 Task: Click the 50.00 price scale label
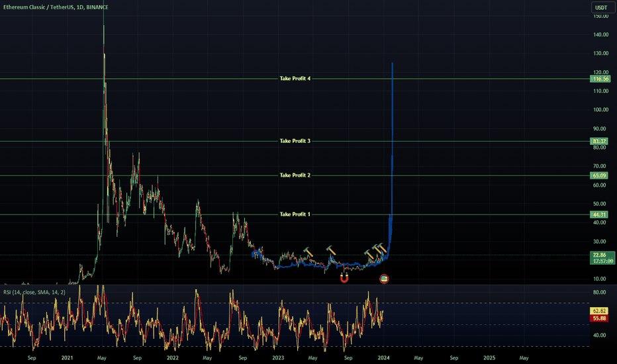point(600,204)
